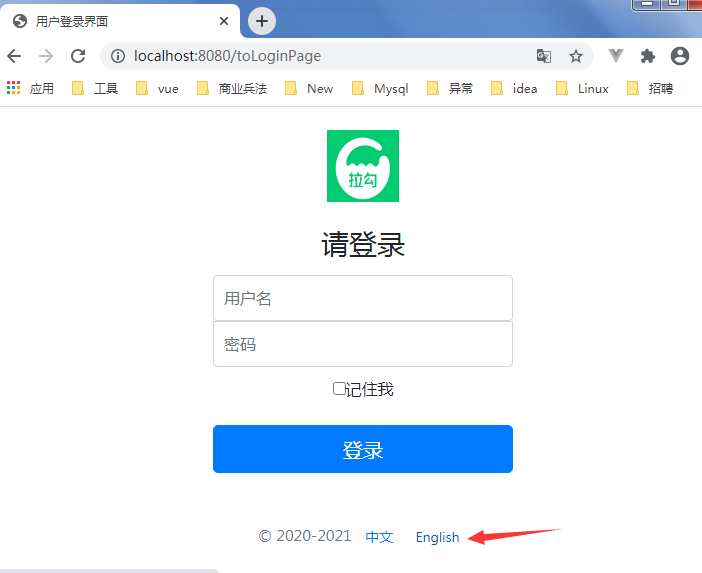Open a new tab with plus button
This screenshot has height=573, width=702.
tap(262, 21)
